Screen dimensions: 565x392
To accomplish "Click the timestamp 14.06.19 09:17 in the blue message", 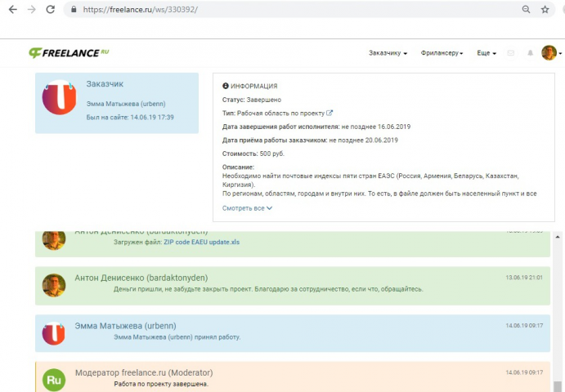I will [x=524, y=325].
